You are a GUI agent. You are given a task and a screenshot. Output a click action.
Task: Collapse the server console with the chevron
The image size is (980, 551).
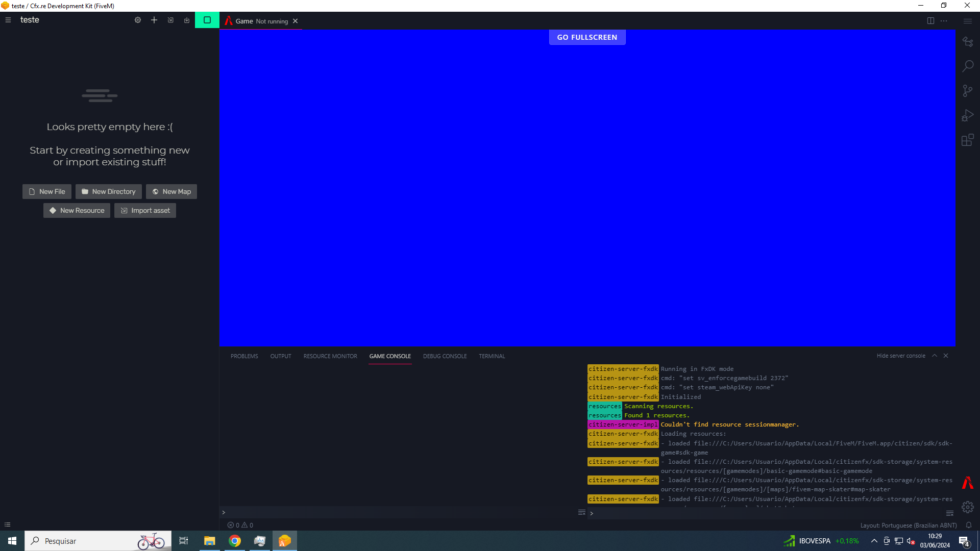pyautogui.click(x=934, y=356)
